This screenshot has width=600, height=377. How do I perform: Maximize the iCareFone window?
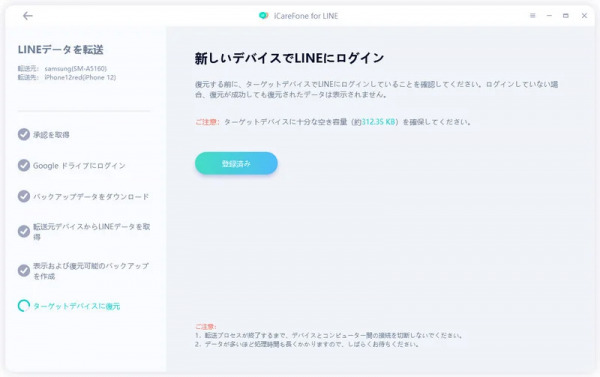pyautogui.click(x=566, y=16)
